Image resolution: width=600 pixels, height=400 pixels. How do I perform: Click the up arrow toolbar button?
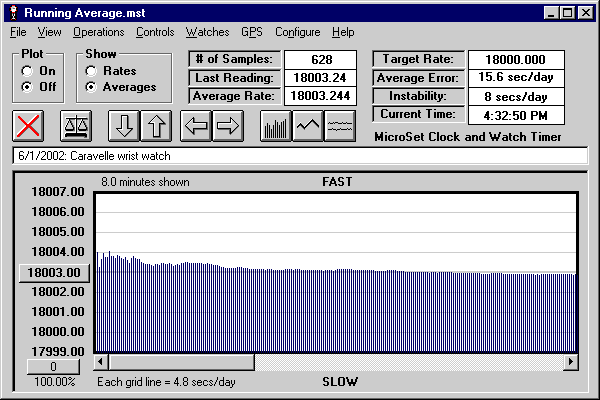pos(156,126)
